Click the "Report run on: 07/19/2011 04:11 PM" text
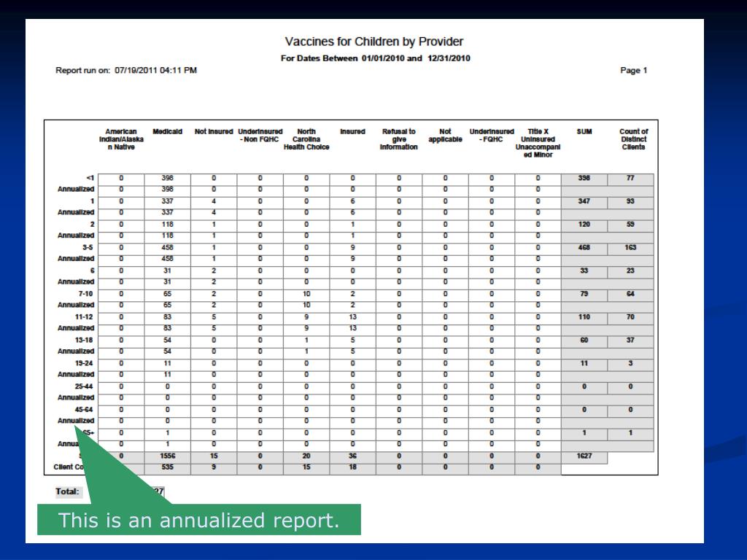This screenshot has width=747, height=560. coord(126,70)
